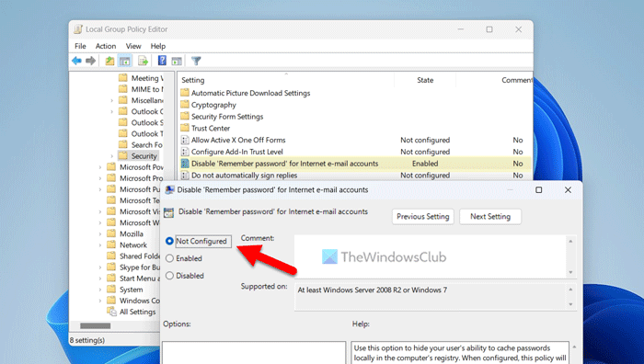Click the Mozilla folder icon in tree
The width and height of the screenshot is (644, 364).
click(111, 233)
